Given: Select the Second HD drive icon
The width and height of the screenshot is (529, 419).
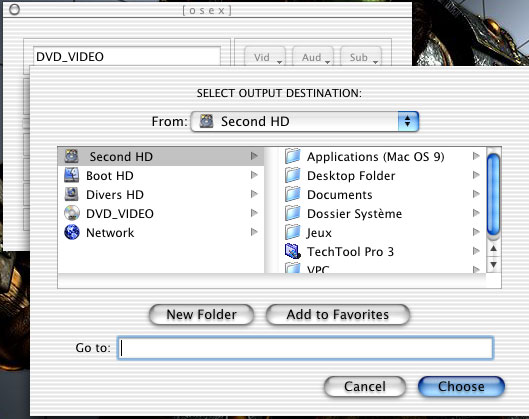Looking at the screenshot, I should 72,156.
